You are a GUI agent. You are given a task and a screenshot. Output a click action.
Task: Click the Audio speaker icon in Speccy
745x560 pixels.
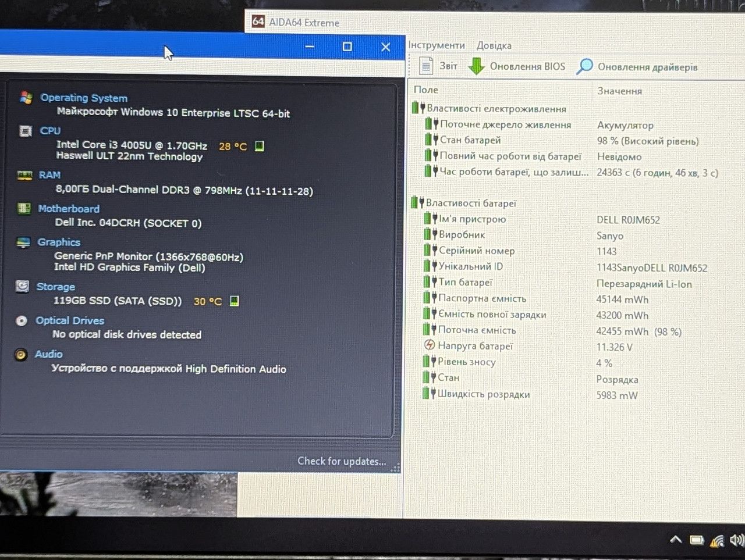click(21, 354)
